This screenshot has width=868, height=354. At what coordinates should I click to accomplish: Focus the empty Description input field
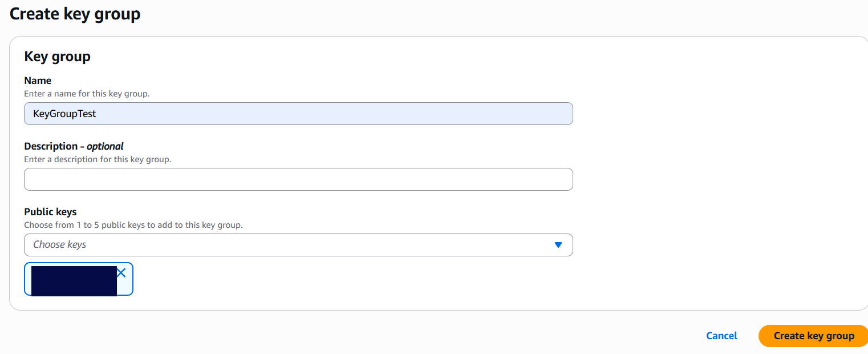tap(298, 179)
